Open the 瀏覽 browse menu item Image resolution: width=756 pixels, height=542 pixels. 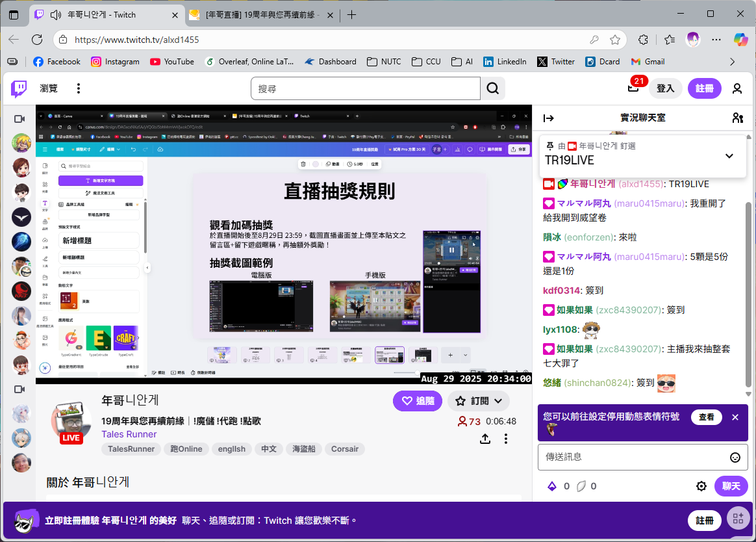tap(49, 88)
